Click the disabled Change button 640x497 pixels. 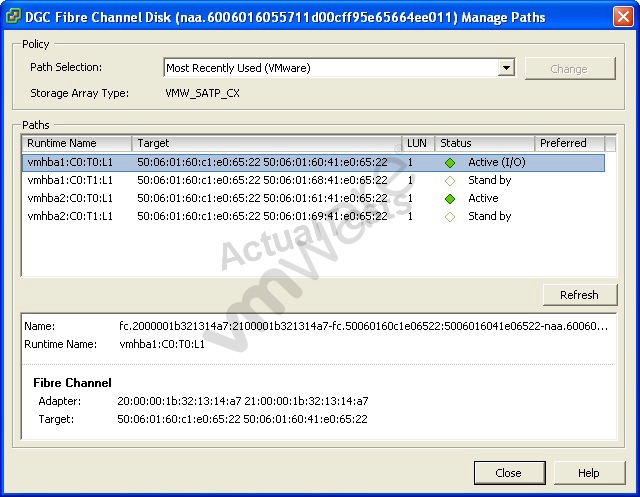pos(569,69)
